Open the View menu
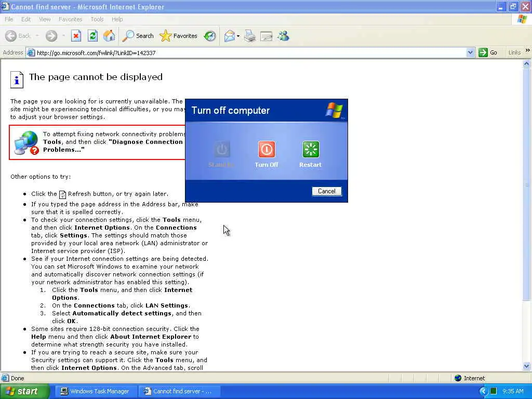Image resolution: width=532 pixels, height=399 pixels. coord(45,19)
